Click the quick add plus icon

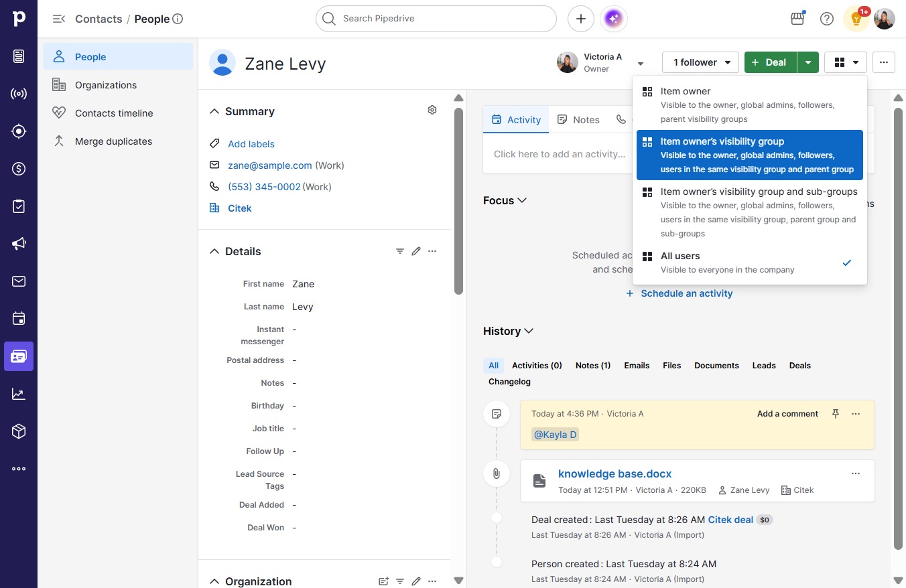tap(581, 19)
